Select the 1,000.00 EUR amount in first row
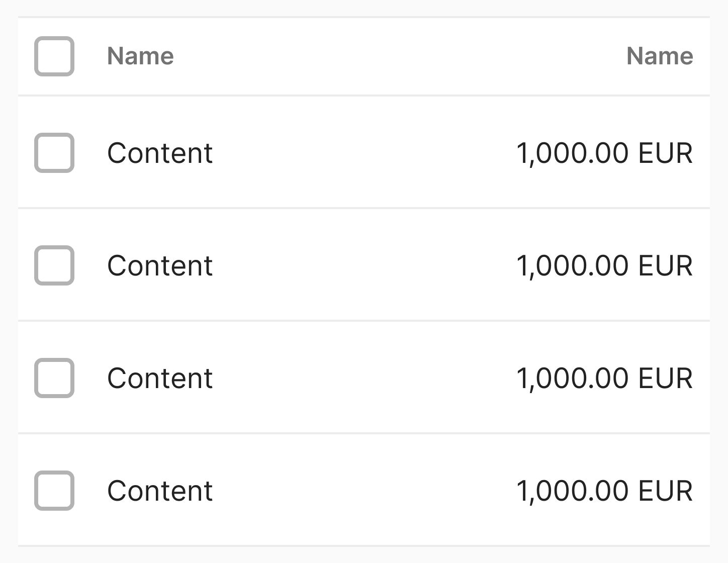This screenshot has height=563, width=728. (604, 153)
